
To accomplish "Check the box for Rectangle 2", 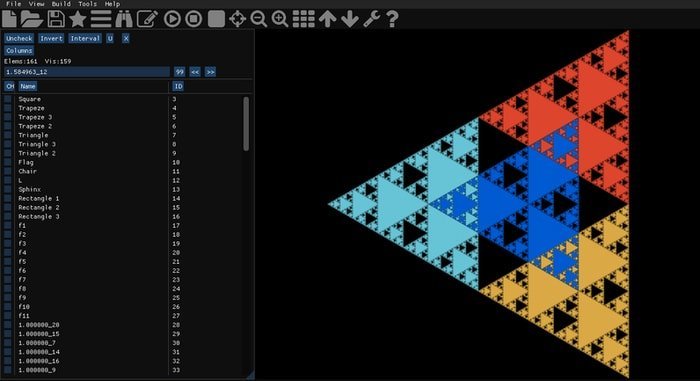I will 8,207.
